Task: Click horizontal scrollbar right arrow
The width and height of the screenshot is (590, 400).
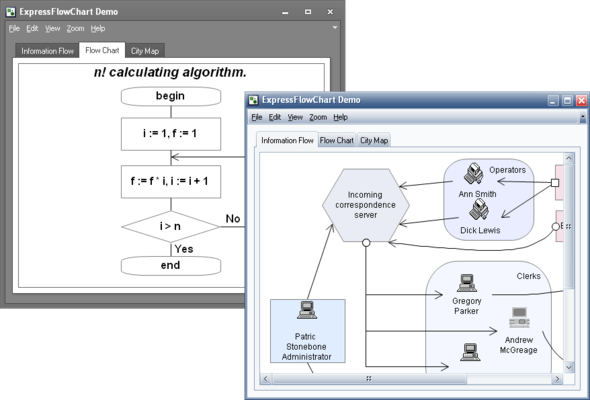Action: (x=557, y=379)
